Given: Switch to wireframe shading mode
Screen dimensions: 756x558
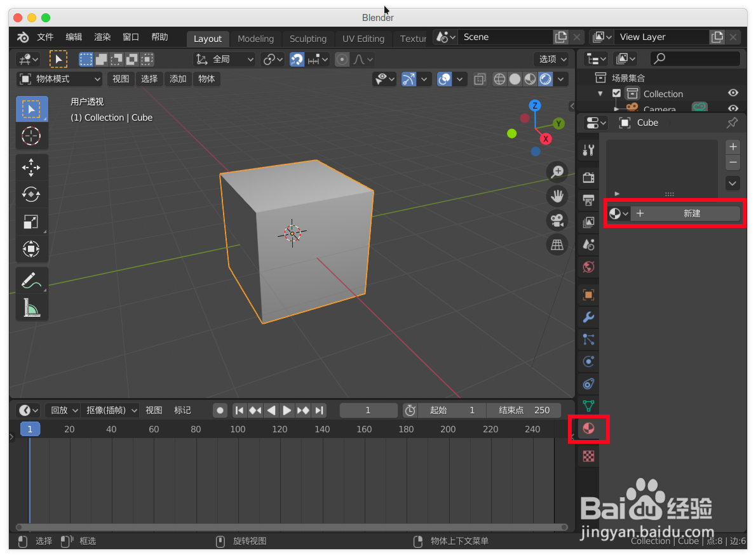Looking at the screenshot, I should click(499, 79).
